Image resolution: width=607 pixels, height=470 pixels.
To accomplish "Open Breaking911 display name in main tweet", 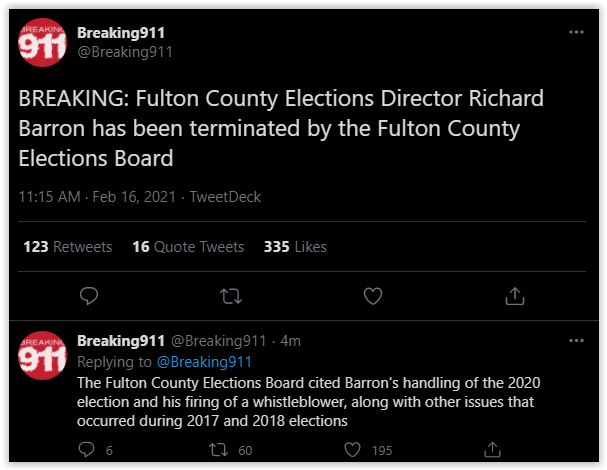I will pyautogui.click(x=121, y=33).
